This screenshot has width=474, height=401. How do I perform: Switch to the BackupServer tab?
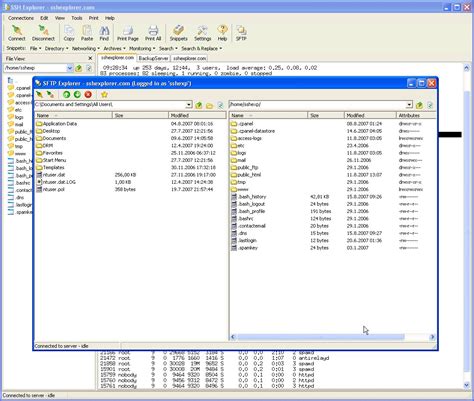[x=153, y=58]
